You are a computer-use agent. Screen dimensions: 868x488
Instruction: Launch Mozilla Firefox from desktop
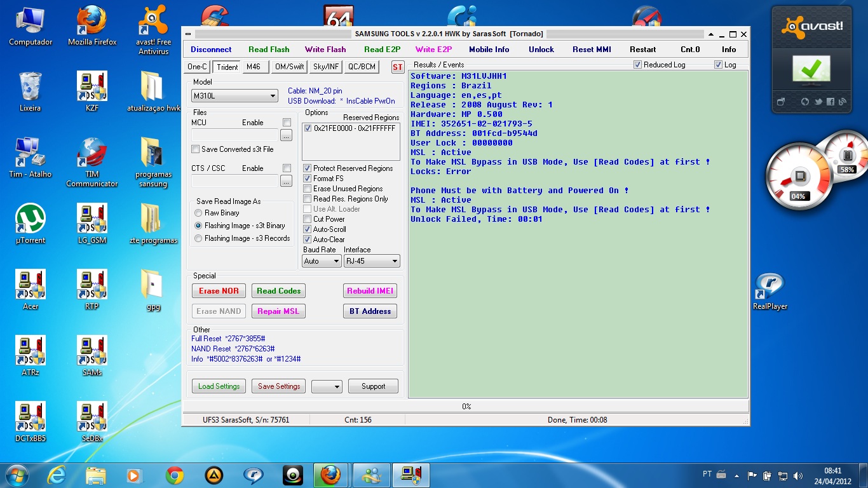click(x=92, y=27)
